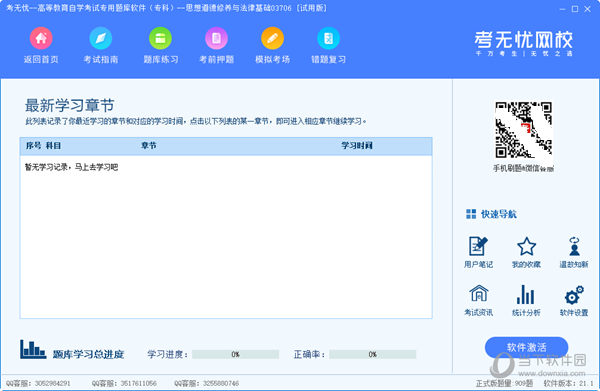600x391 pixels.
Task: Click the 手机刷题 caption below QR code
Action: 523,168
